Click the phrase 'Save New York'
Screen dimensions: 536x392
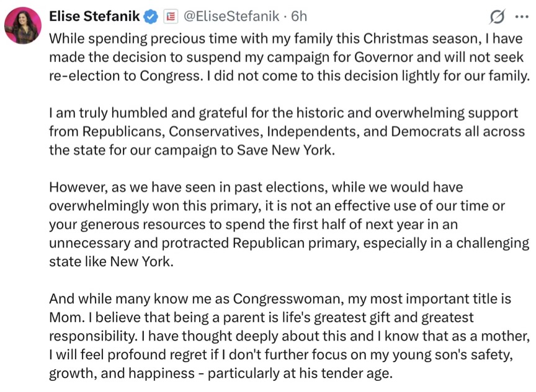coord(291,151)
